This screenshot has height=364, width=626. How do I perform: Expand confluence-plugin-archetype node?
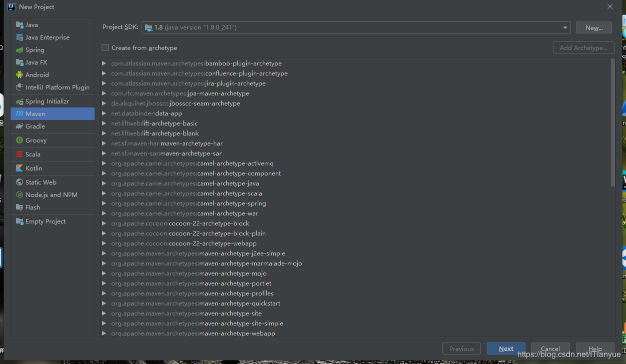[104, 73]
